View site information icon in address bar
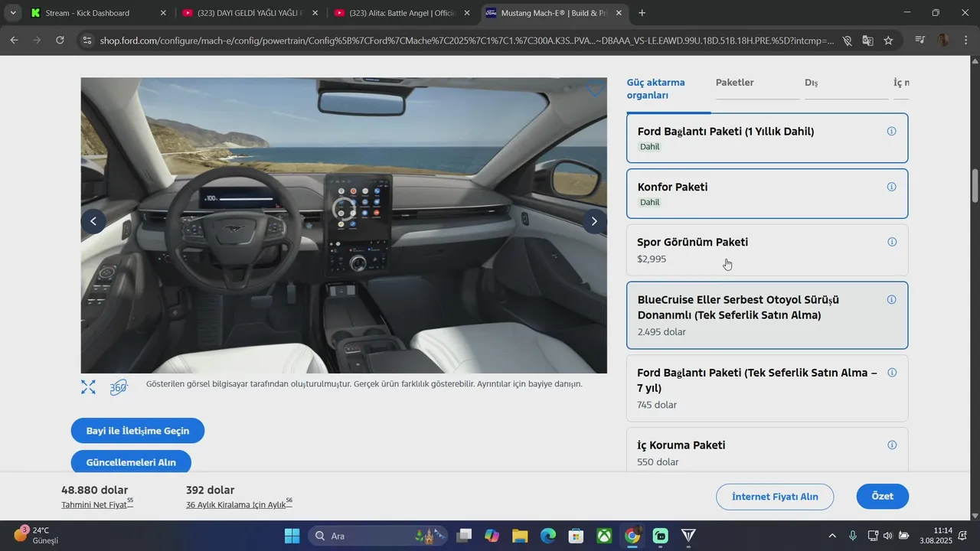980x551 pixels. 87,41
